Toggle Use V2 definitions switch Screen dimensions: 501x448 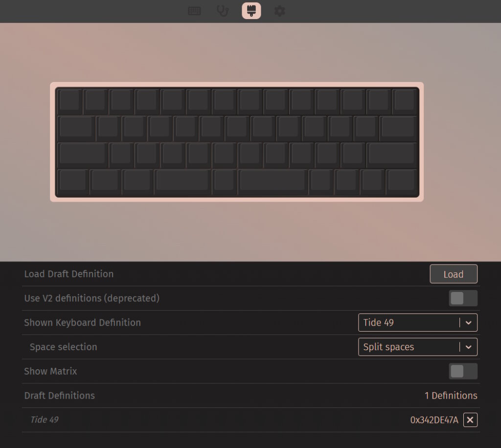pyautogui.click(x=463, y=298)
